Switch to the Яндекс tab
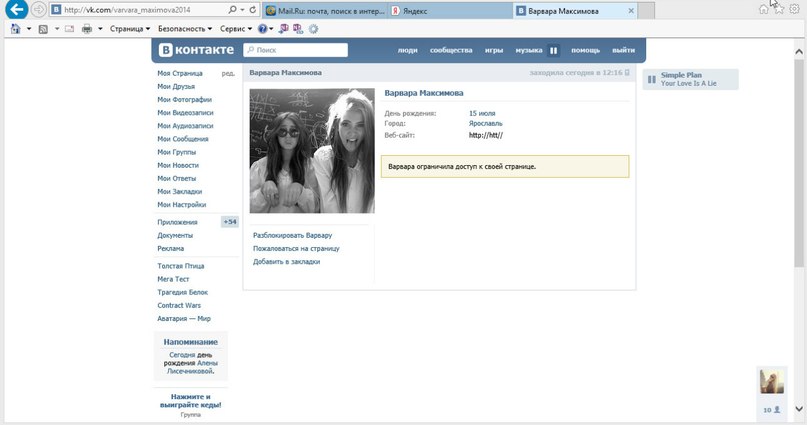Screen dimensions: 807x425 click(450, 11)
